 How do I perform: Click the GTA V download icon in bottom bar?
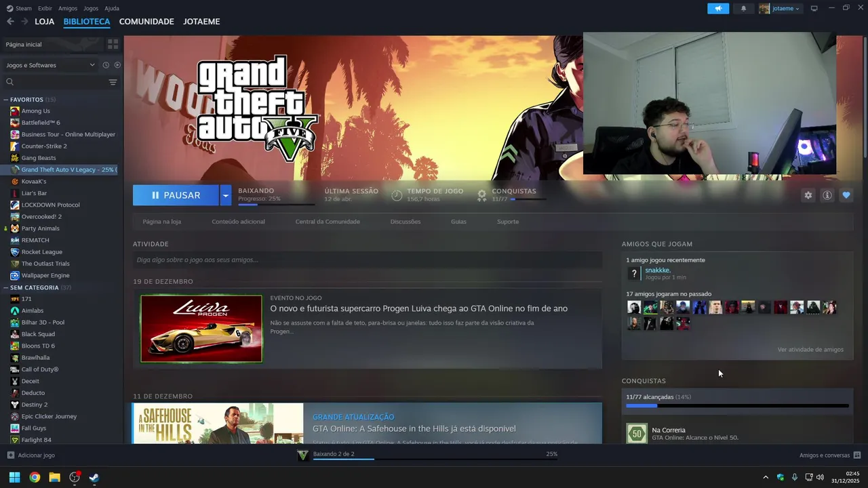pyautogui.click(x=303, y=455)
